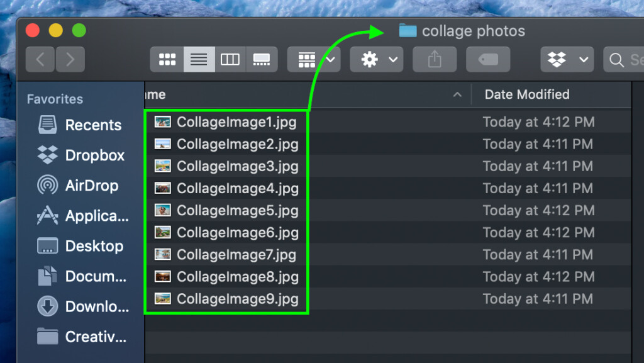This screenshot has height=363, width=644.
Task: Switch to column view layout
Action: click(230, 60)
